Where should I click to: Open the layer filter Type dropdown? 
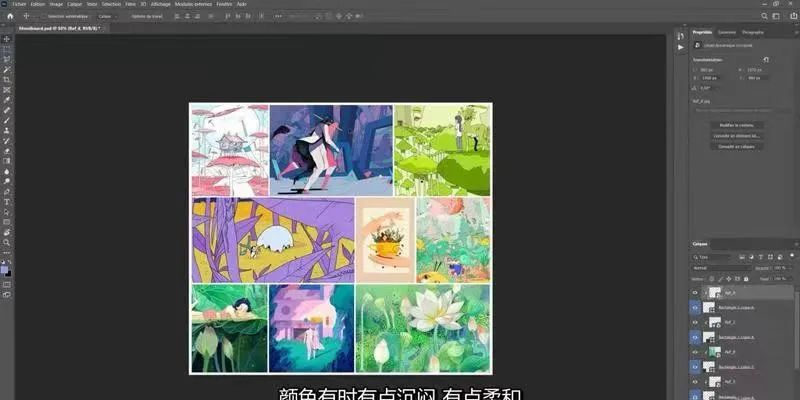[712, 257]
